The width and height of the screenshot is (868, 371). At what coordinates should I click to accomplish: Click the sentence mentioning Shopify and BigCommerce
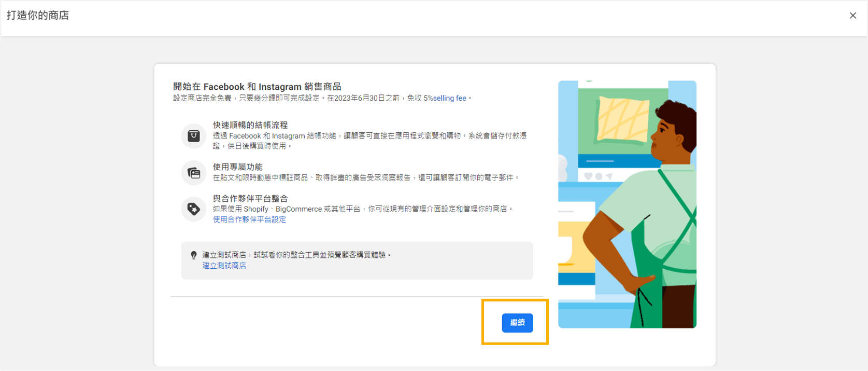click(x=363, y=209)
